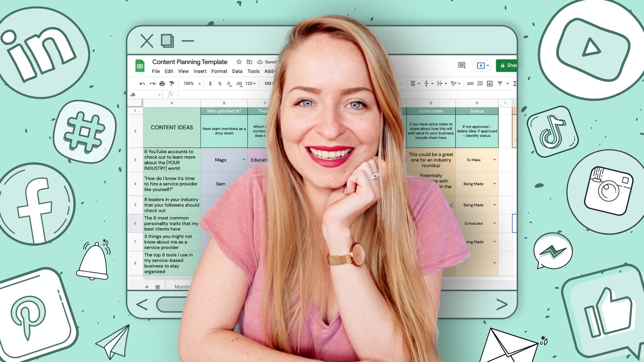Viewport: 644px width, 362px height.
Task: Click the starred favorite toggle
Action: tap(238, 62)
